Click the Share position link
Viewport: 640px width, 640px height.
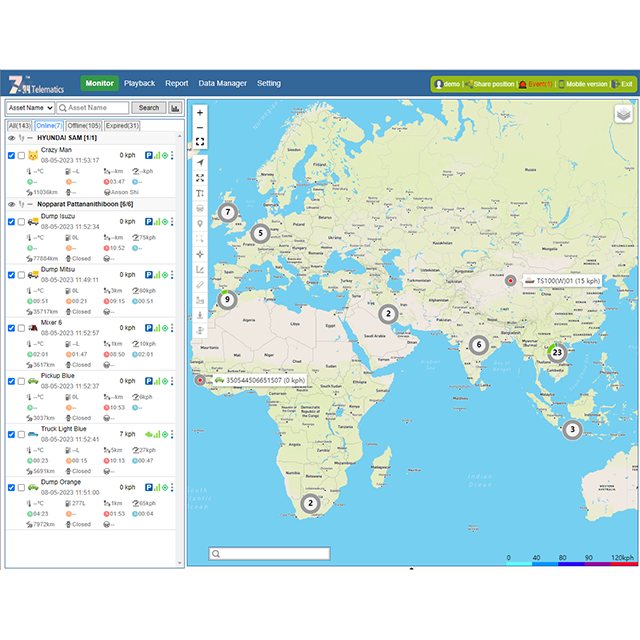tap(490, 84)
